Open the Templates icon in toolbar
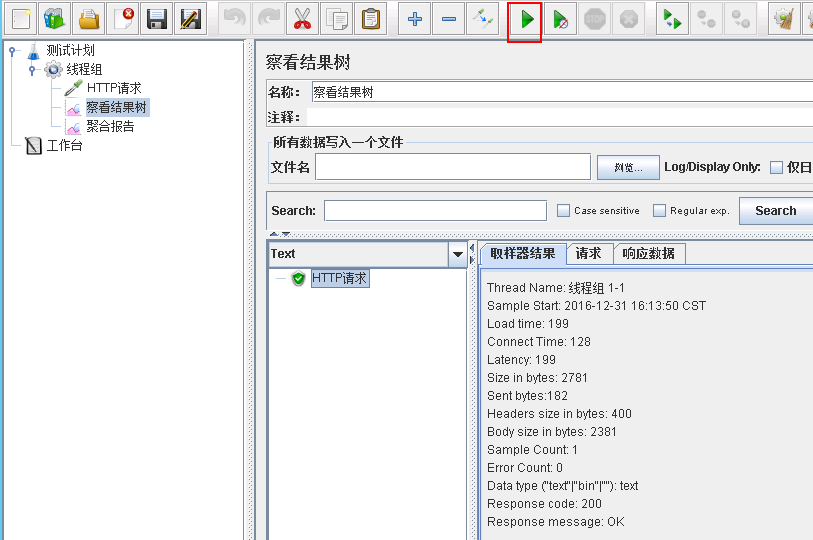 point(54,19)
